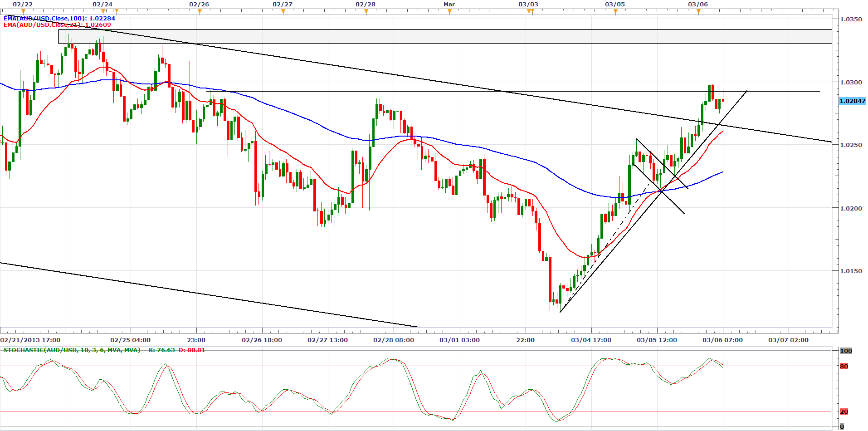The width and height of the screenshot is (868, 431).
Task: Select the orange marker under 03/06
Action: click(x=698, y=12)
